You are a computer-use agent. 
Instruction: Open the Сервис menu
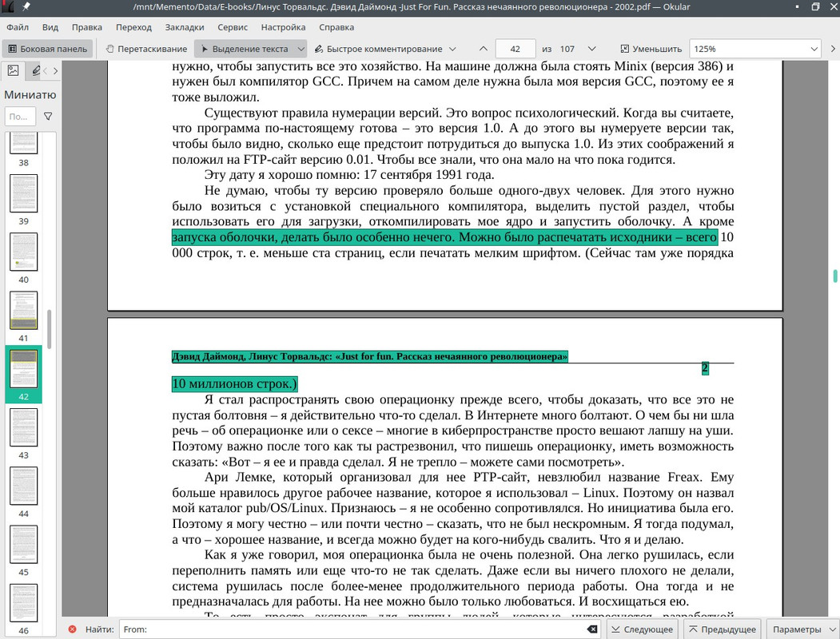233,27
